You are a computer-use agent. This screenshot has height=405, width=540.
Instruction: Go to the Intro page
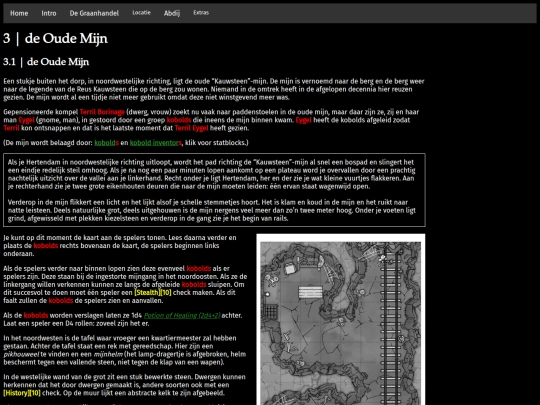(49, 13)
